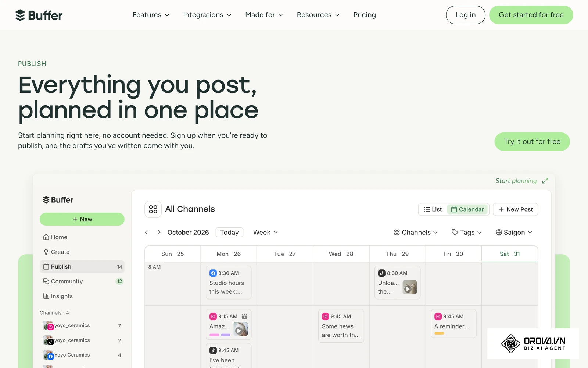
Task: Click the yellow tag on Friday reminder post
Action: tap(439, 333)
